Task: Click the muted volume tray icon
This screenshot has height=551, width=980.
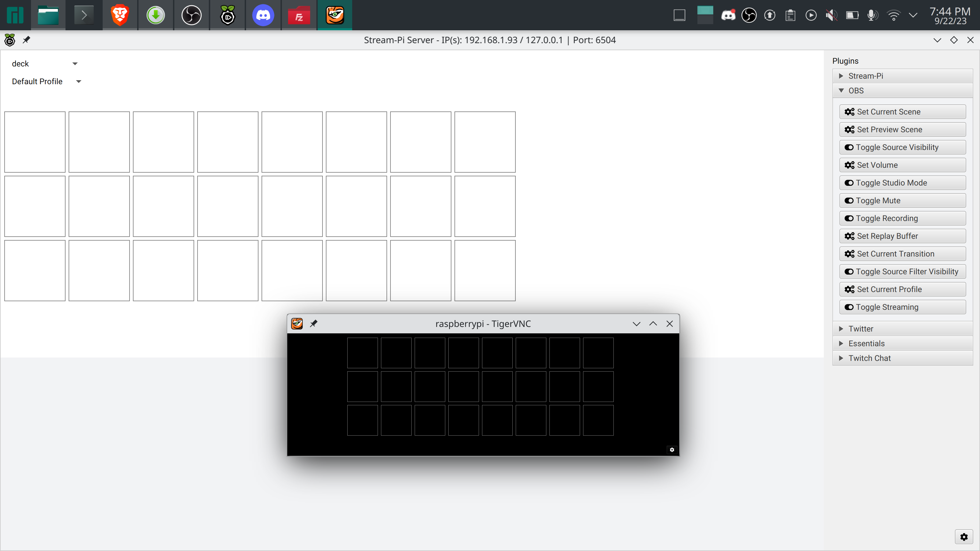Action: click(831, 15)
